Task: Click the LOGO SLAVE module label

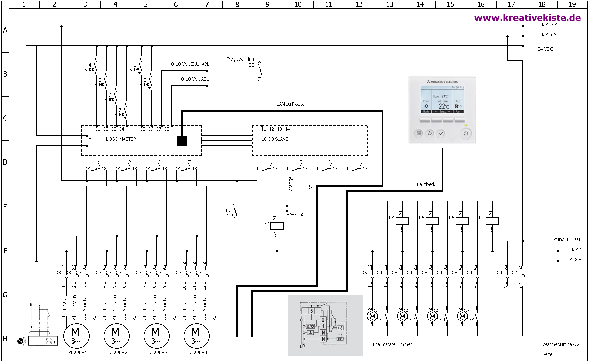Action: [x=275, y=139]
